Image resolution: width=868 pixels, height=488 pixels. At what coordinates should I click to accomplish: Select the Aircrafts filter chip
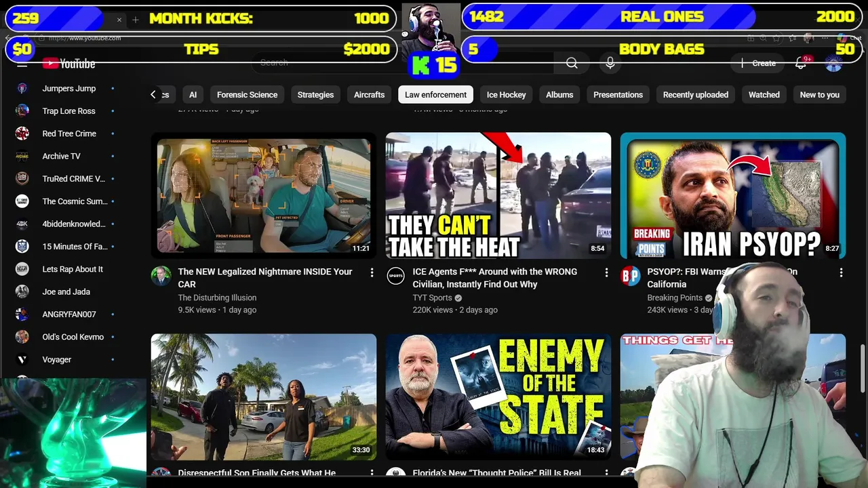coord(369,95)
